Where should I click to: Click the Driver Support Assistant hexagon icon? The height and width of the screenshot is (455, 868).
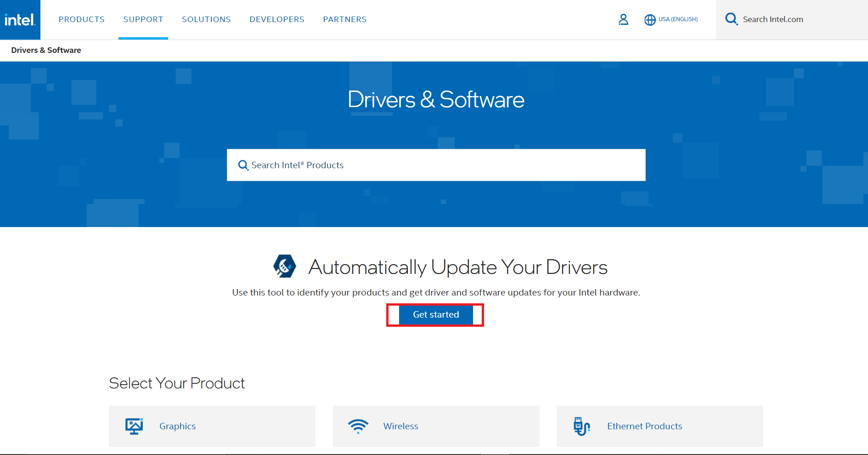[x=285, y=266]
